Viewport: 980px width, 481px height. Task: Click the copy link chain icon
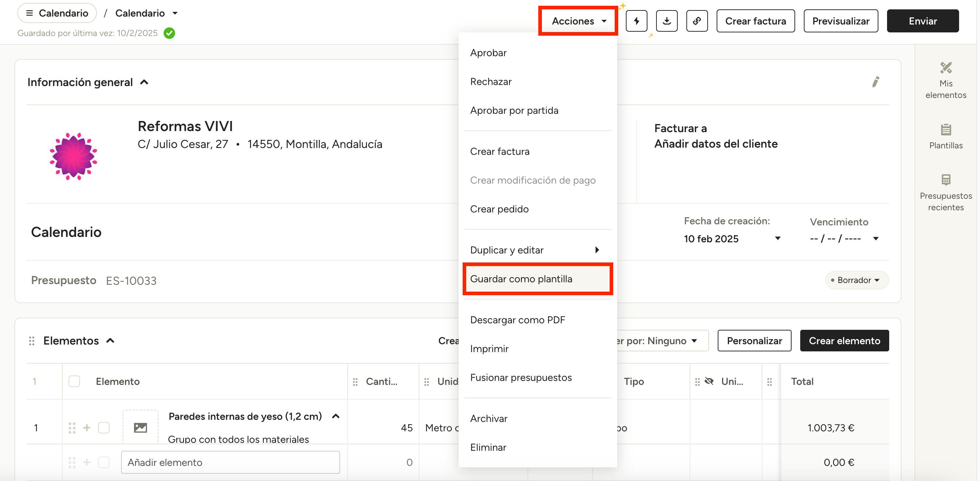click(696, 21)
